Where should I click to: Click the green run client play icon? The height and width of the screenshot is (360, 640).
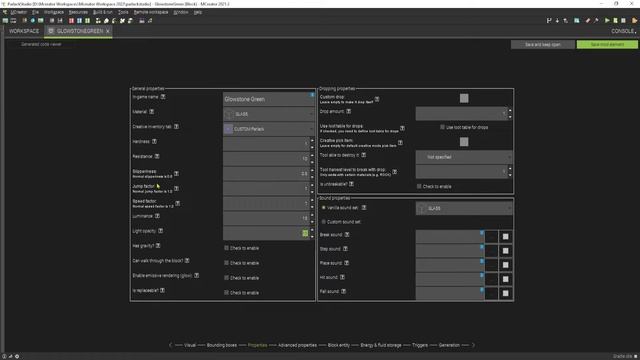[x=607, y=20]
